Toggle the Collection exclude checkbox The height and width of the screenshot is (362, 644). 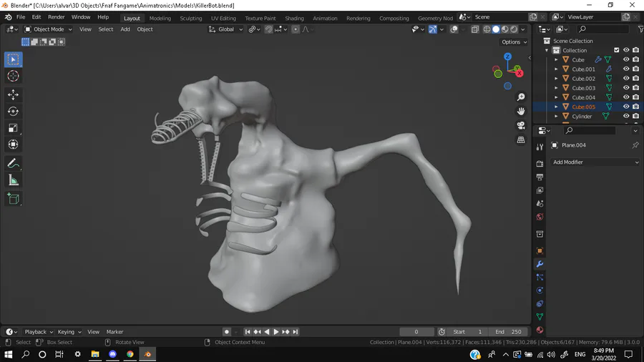617,50
